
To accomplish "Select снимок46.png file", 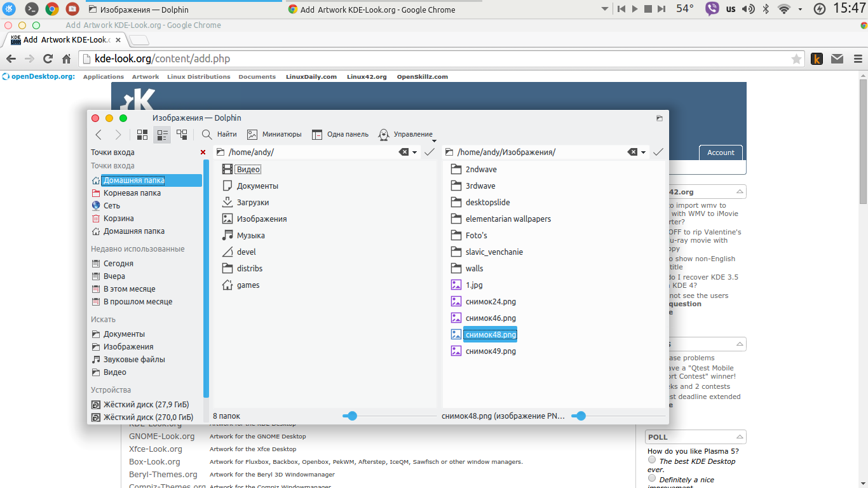I will click(x=483, y=318).
